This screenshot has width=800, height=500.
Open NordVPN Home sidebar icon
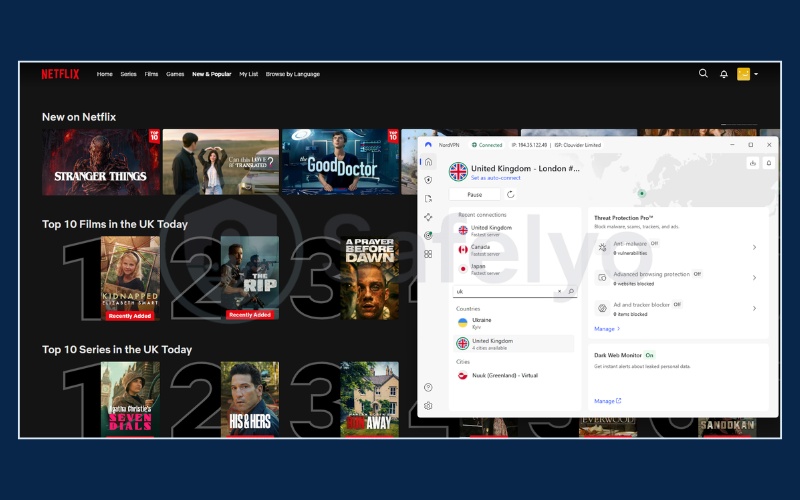[428, 162]
